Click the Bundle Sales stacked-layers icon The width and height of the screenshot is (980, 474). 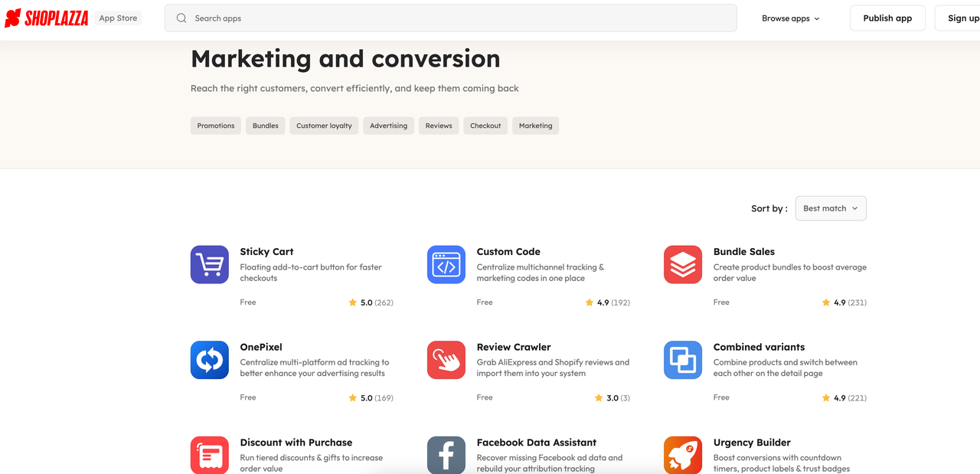coord(682,264)
